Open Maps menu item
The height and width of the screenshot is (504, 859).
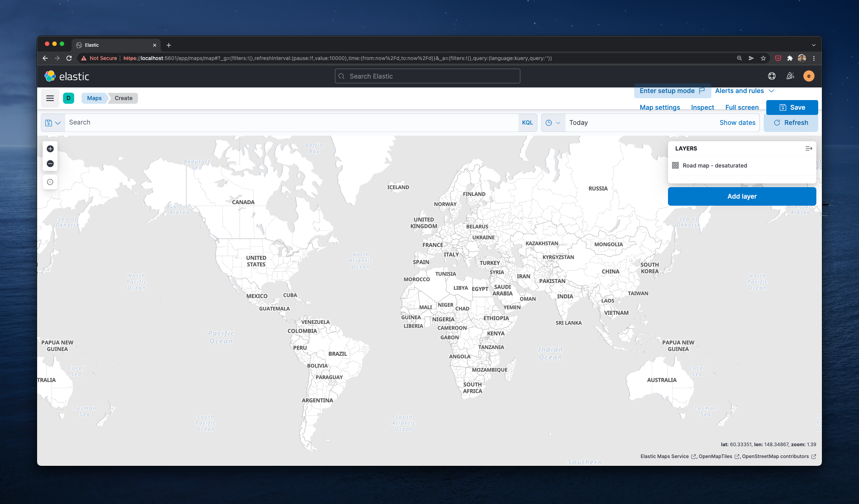point(93,98)
